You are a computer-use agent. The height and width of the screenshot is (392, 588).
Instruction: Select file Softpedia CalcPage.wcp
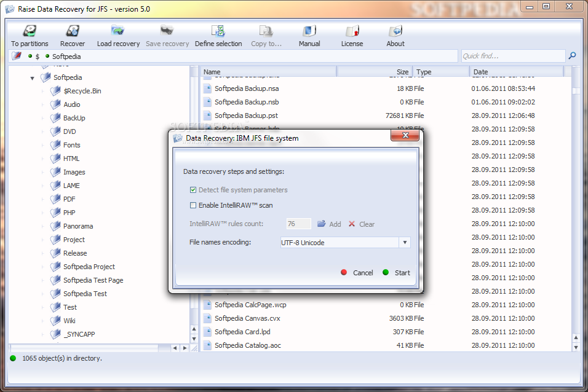(x=250, y=305)
